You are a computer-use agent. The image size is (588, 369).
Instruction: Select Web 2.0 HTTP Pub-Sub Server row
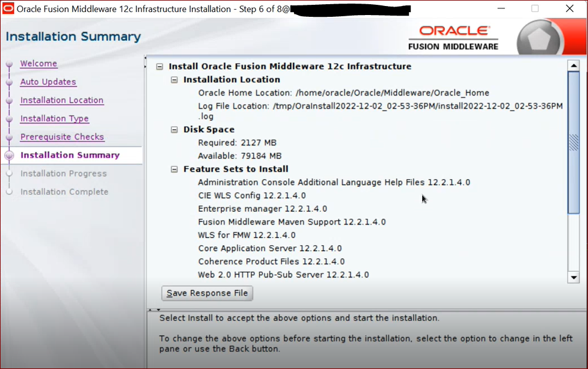283,275
